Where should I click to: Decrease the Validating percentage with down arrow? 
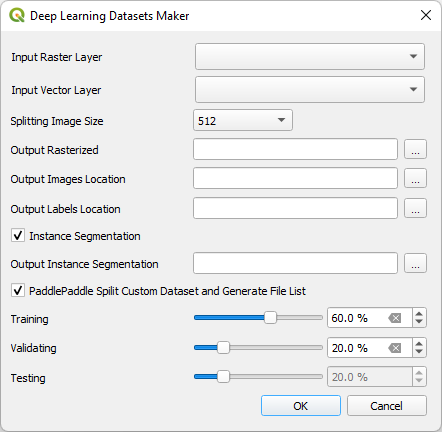(419, 352)
